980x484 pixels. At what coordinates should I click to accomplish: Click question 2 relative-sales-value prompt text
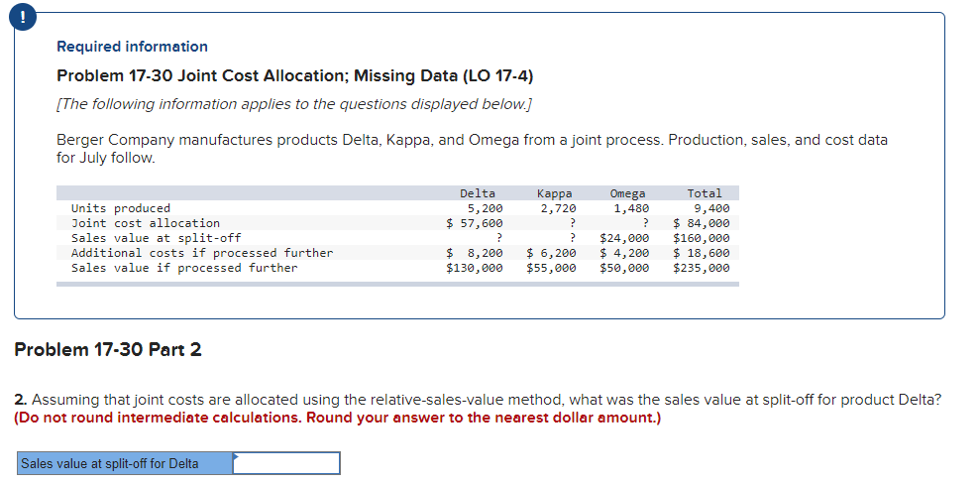point(478,400)
